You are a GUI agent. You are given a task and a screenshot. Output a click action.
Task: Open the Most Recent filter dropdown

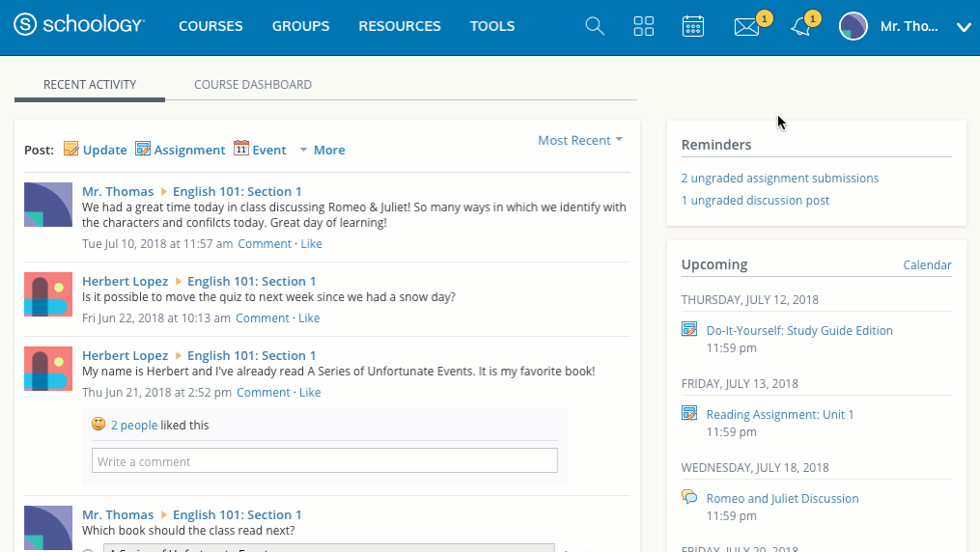[x=579, y=141]
